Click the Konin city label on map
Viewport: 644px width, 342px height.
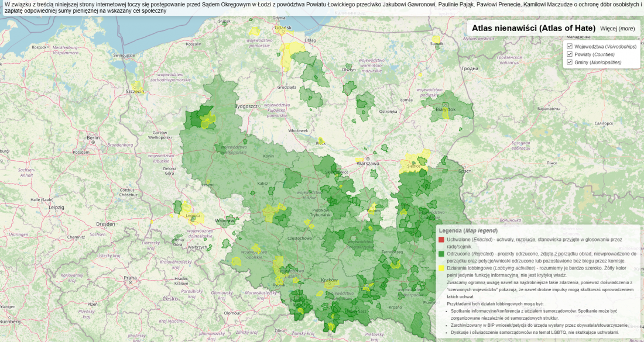269,156
